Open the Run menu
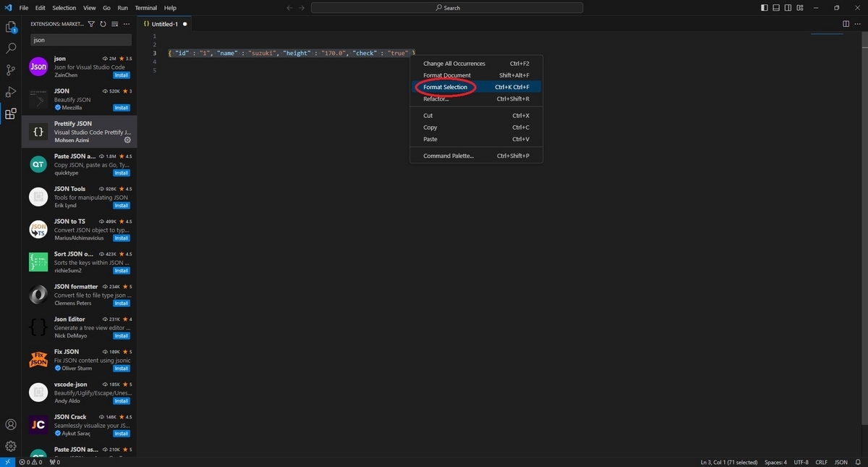The image size is (868, 467). click(x=123, y=8)
